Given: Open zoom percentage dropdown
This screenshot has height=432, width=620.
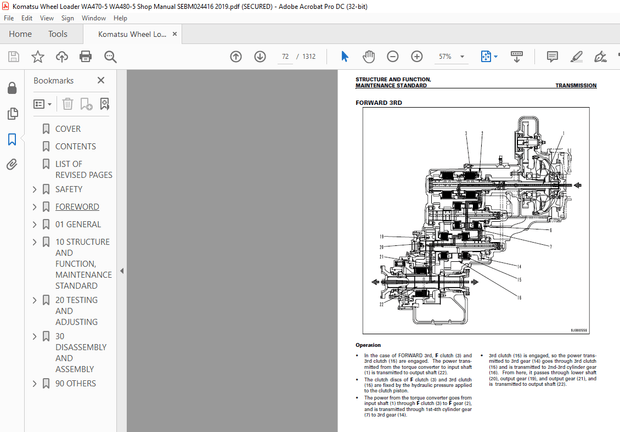Looking at the screenshot, I should (x=462, y=57).
